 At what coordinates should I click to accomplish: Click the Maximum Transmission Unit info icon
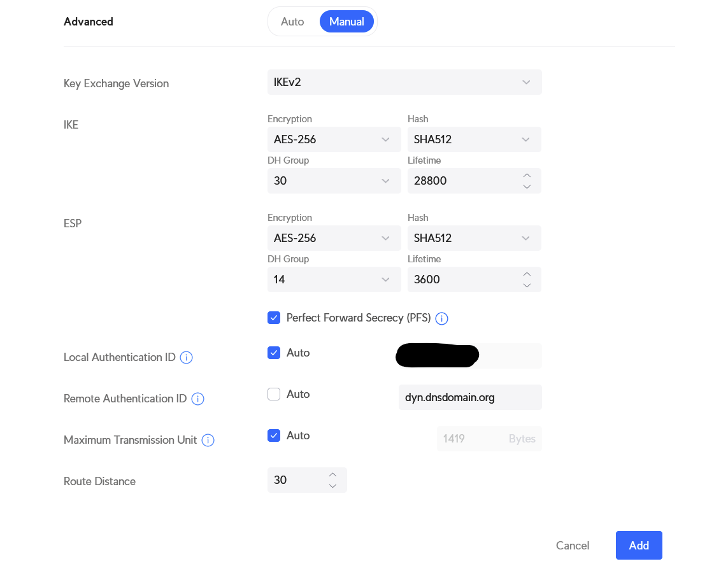click(208, 441)
